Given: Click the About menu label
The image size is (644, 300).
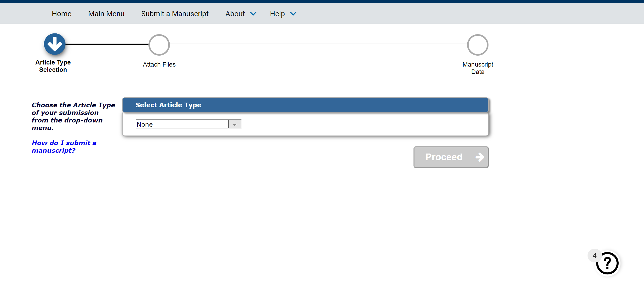Looking at the screenshot, I should tap(235, 14).
